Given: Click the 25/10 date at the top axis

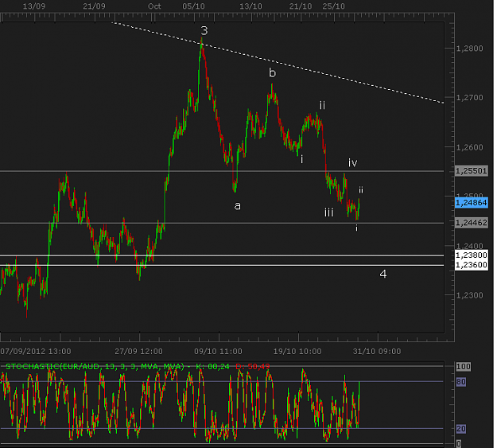Looking at the screenshot, I should tap(333, 6).
